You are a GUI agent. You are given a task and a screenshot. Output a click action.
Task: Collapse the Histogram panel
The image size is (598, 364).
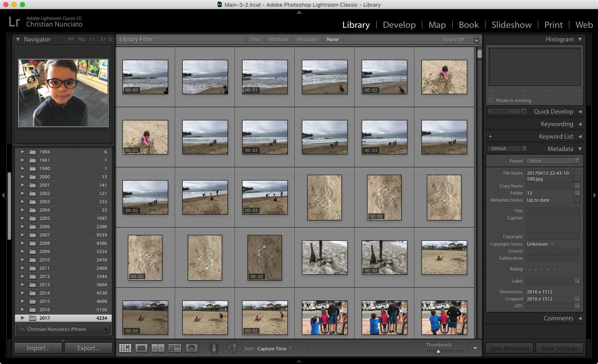(x=580, y=39)
